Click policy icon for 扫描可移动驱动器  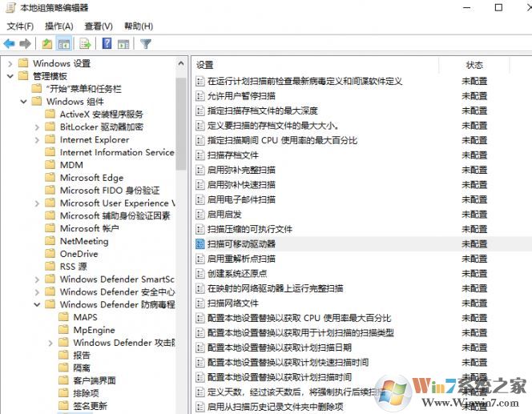[200, 243]
